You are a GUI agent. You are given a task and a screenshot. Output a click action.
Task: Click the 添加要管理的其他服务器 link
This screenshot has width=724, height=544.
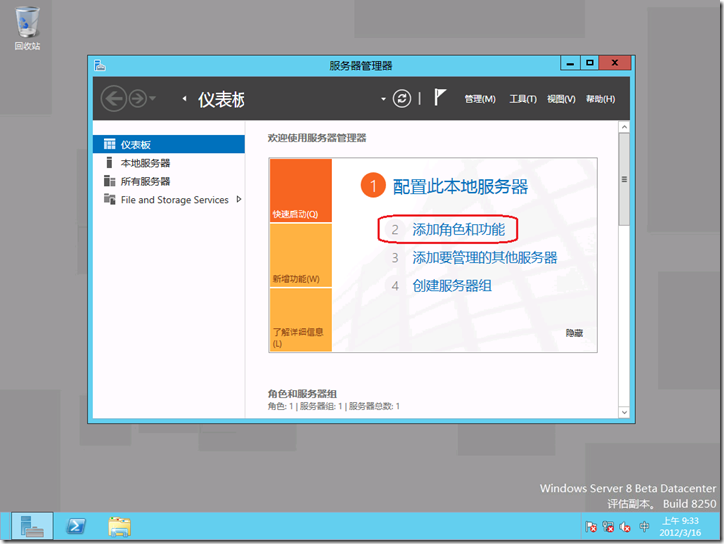click(x=484, y=257)
